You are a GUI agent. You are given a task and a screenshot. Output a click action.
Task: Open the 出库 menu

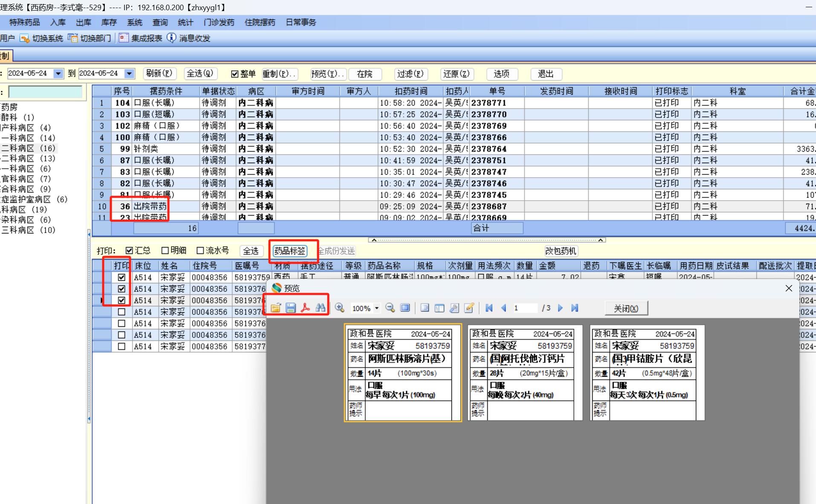coord(84,23)
